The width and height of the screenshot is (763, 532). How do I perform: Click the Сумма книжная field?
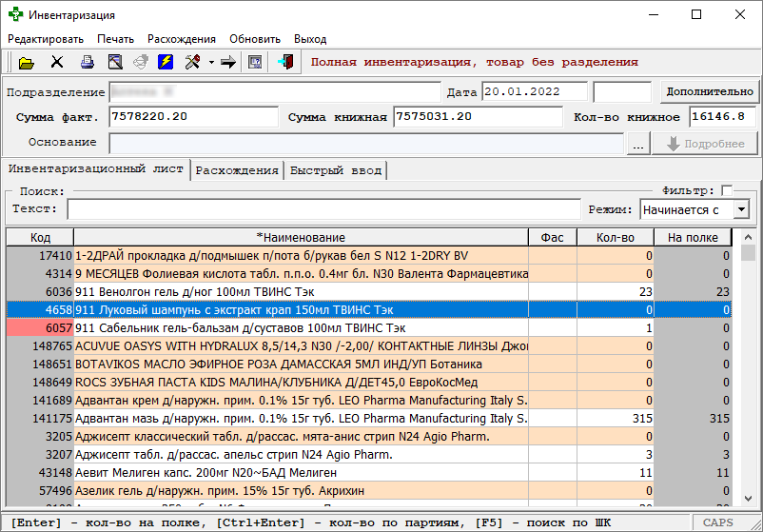click(478, 117)
